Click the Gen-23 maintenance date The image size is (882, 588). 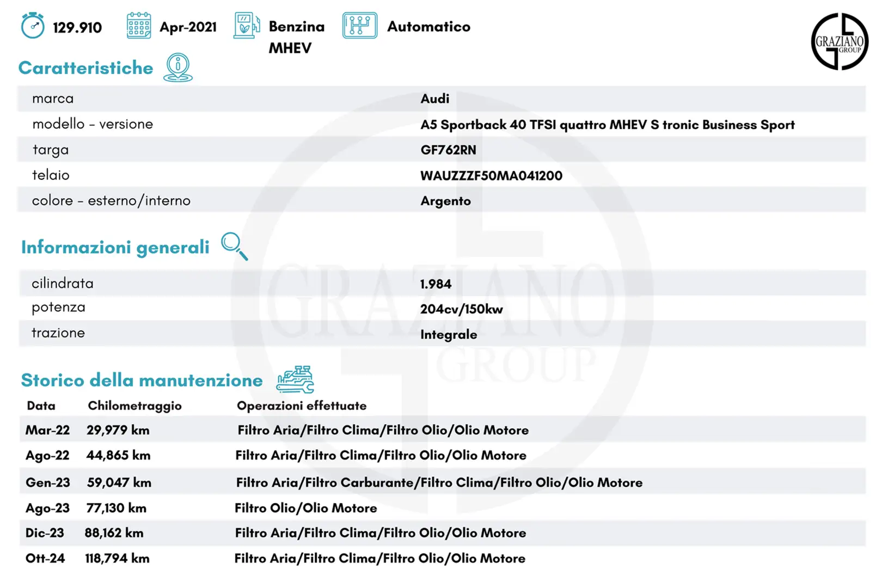pyautogui.click(x=48, y=482)
